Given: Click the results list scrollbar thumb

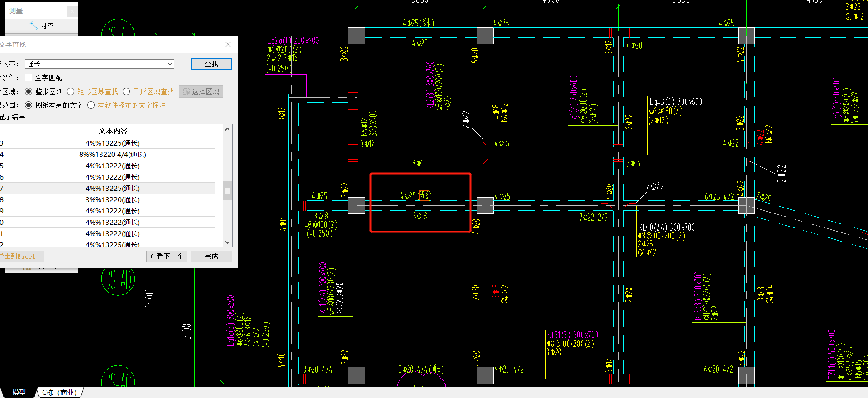Looking at the screenshot, I should pyautogui.click(x=228, y=190).
